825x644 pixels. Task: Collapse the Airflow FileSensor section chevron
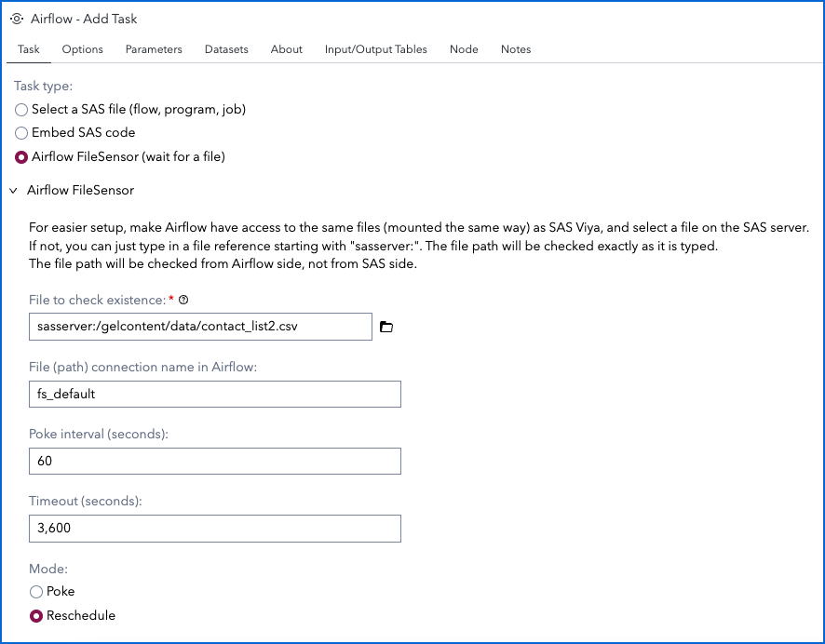click(14, 190)
